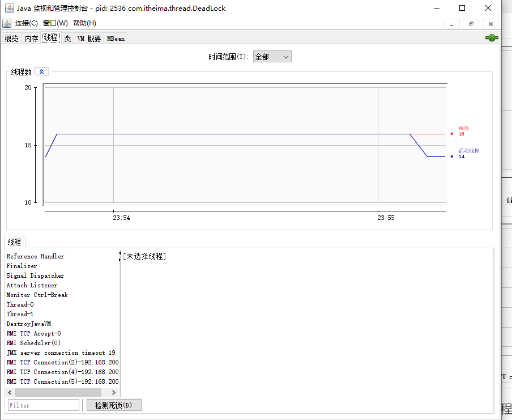Click the thread list scroll-left arrow

click(x=10, y=392)
